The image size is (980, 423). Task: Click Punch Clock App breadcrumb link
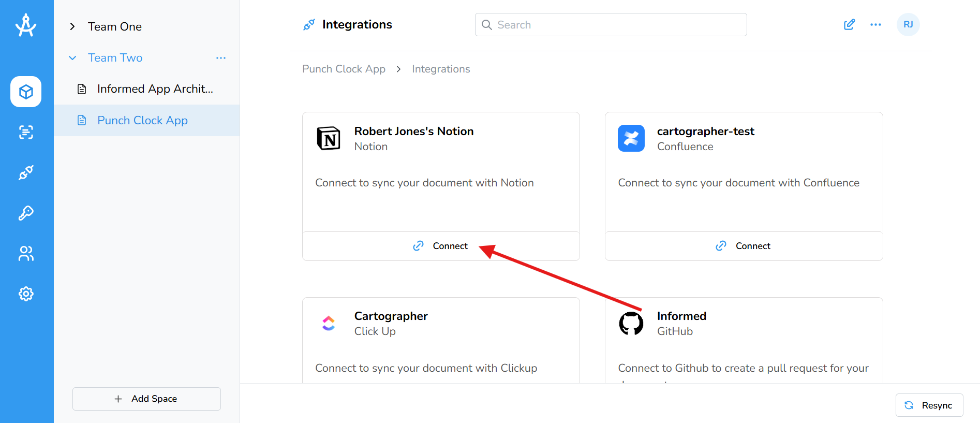click(x=344, y=69)
